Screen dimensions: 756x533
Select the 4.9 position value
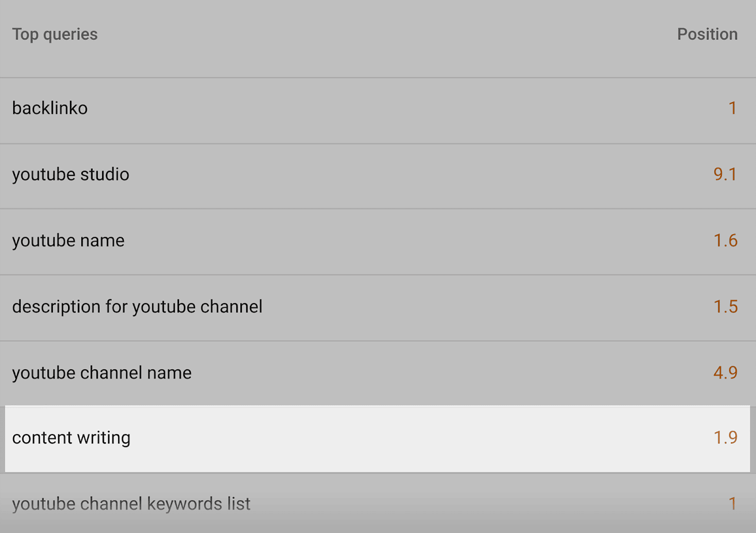click(725, 373)
